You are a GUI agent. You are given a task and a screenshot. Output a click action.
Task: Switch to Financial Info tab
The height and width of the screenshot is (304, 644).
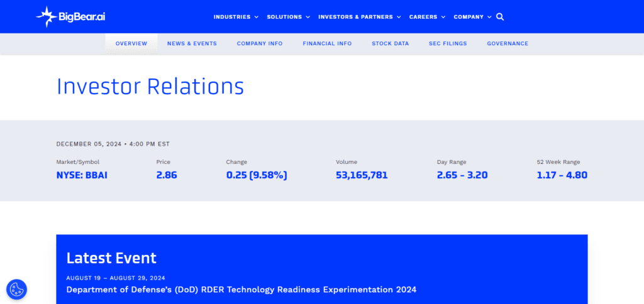[327, 43]
